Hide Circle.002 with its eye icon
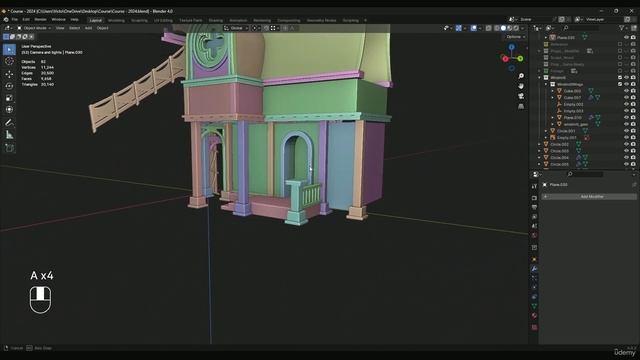Screen dimensions: 640x360 pyautogui.click(x=627, y=144)
